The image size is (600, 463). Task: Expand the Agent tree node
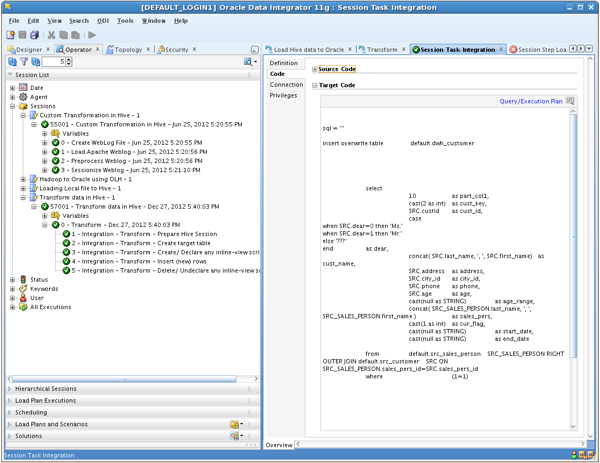click(12, 97)
